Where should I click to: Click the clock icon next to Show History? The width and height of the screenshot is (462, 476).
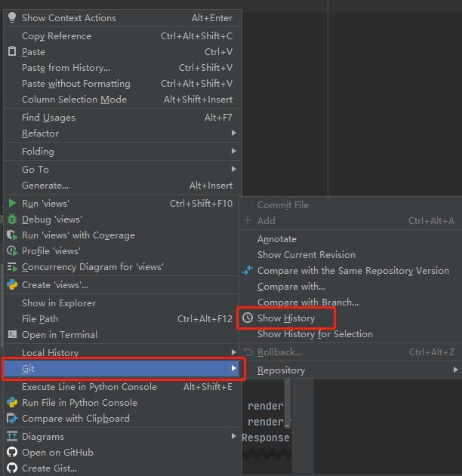pyautogui.click(x=248, y=318)
